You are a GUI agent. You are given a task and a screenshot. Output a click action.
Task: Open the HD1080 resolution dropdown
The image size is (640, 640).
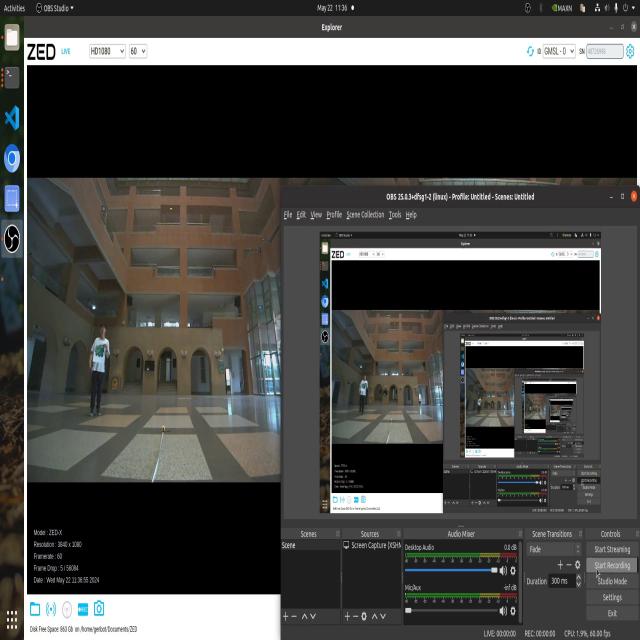(107, 51)
